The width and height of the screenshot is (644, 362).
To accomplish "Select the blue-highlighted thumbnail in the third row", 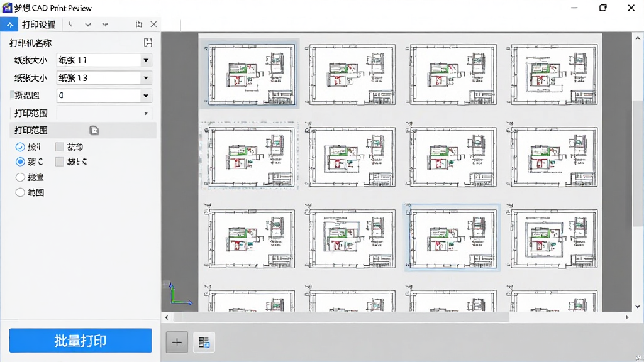I will click(x=452, y=238).
